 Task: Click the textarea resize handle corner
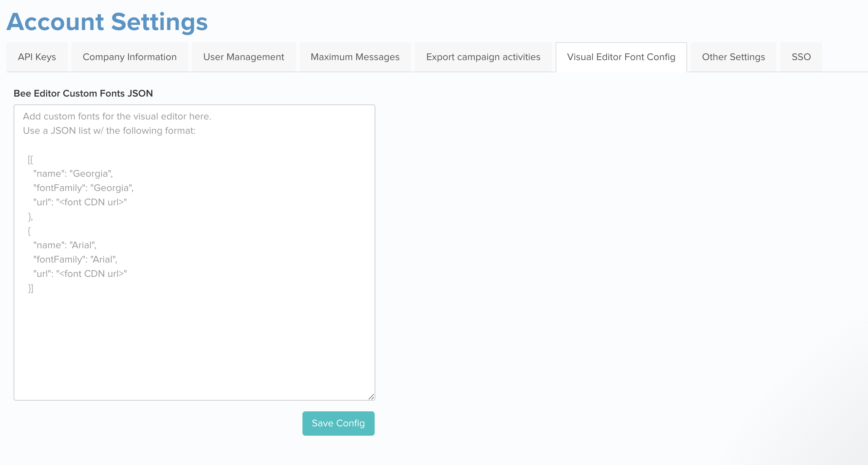[371, 397]
